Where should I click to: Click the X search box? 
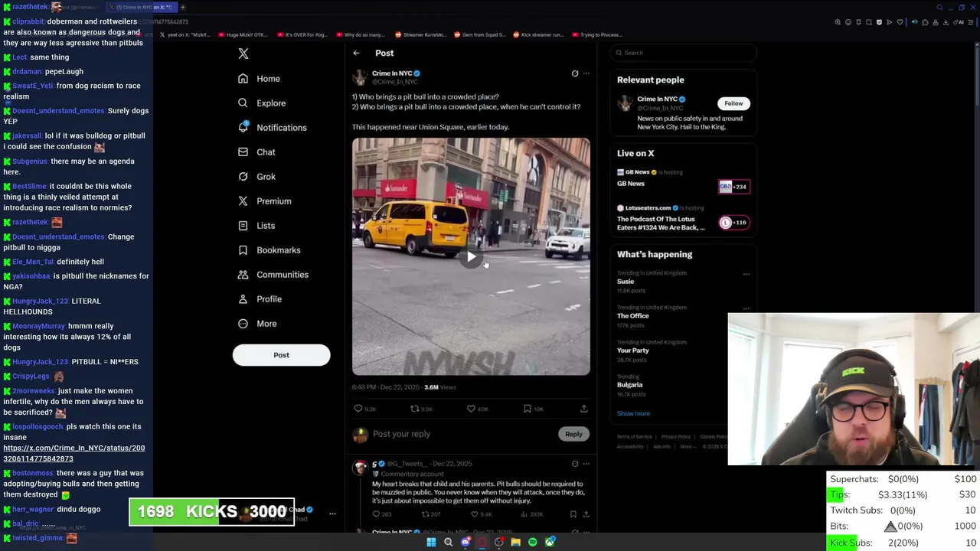pos(684,53)
